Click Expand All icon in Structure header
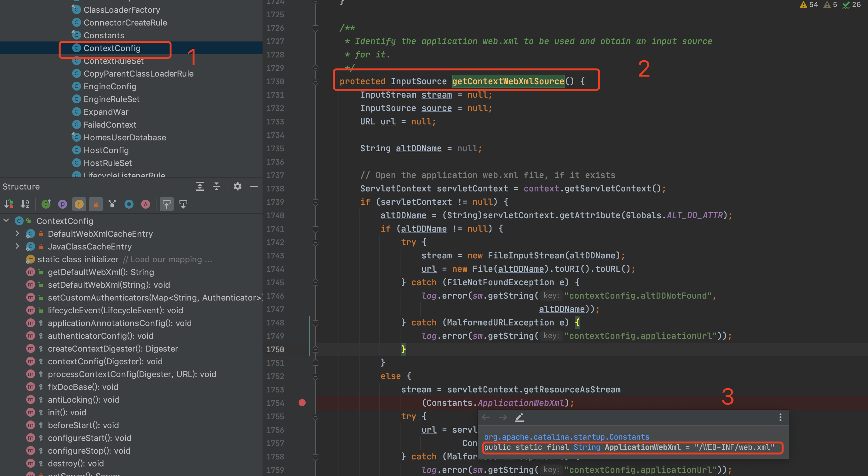 (x=200, y=187)
